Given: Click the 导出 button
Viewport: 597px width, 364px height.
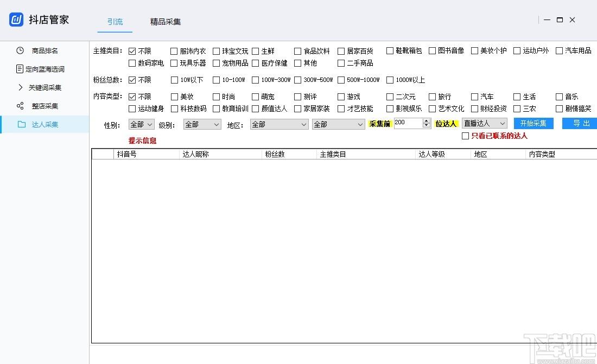Looking at the screenshot, I should pyautogui.click(x=580, y=123).
